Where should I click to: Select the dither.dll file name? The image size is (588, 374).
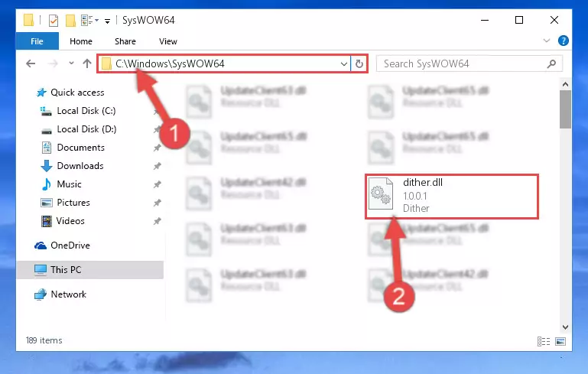(423, 182)
